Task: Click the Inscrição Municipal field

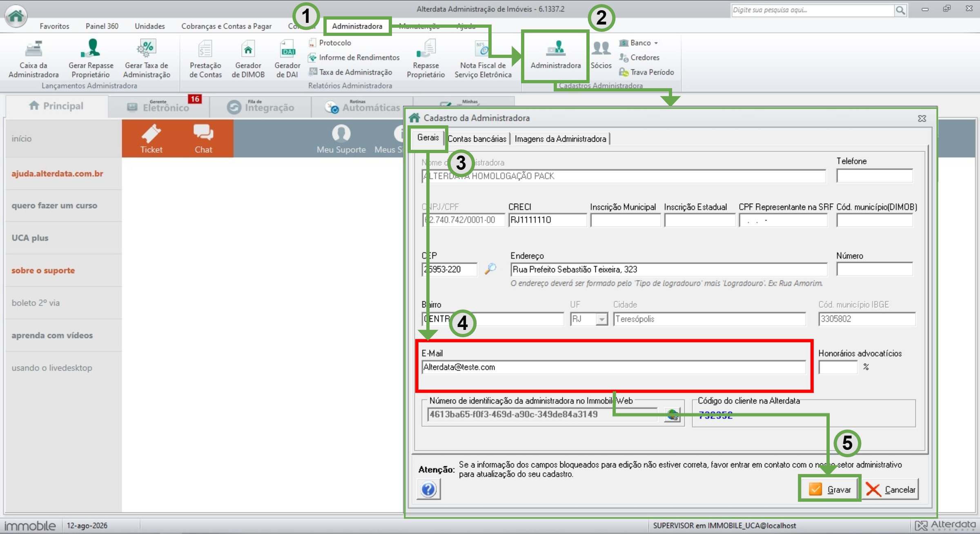Action: (625, 220)
